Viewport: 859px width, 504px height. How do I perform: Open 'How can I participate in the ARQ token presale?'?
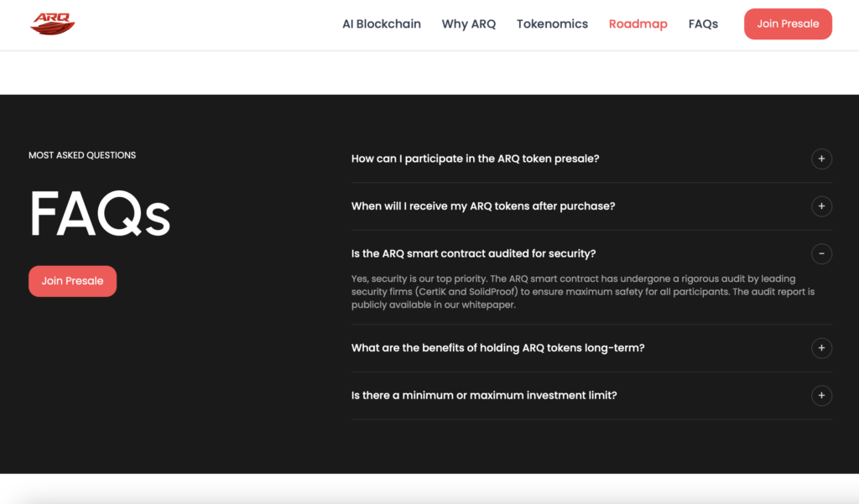point(475,158)
